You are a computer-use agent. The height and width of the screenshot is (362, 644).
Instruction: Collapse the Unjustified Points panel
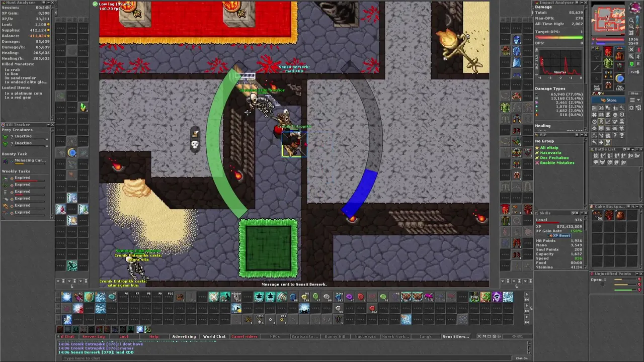[x=636, y=274]
